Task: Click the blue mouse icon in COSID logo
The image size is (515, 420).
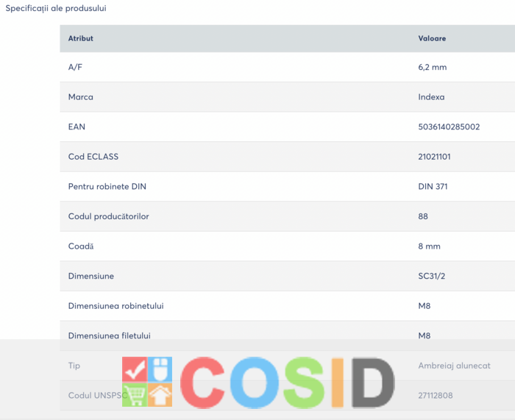Action: pos(160,369)
